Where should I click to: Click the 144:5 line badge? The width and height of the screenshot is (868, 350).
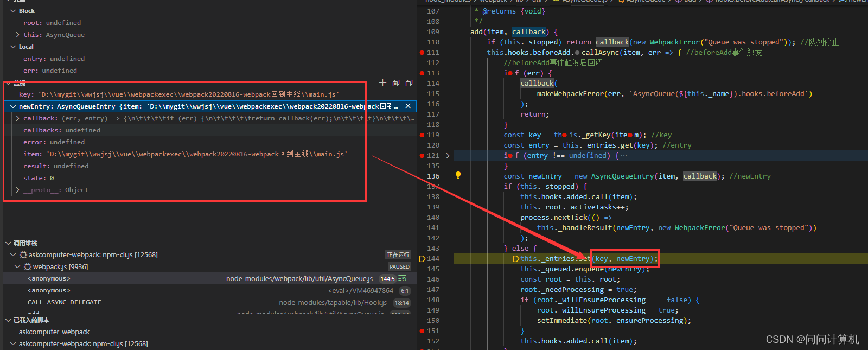pos(387,278)
